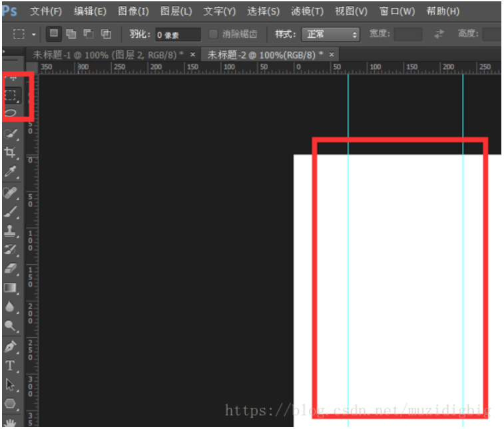The width and height of the screenshot is (504, 429).
Task: Open the 编辑(E) menu
Action: (90, 11)
